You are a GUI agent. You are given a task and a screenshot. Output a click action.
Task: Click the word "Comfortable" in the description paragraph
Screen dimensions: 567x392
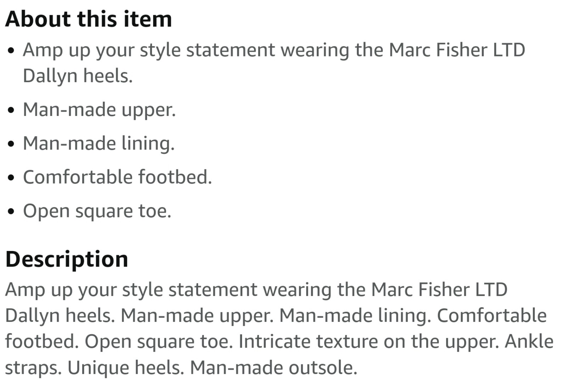(492, 315)
